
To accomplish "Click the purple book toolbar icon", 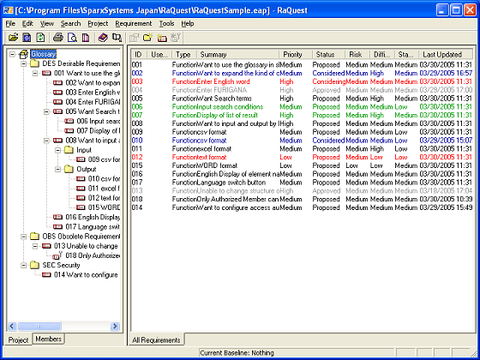I will point(103,37).
